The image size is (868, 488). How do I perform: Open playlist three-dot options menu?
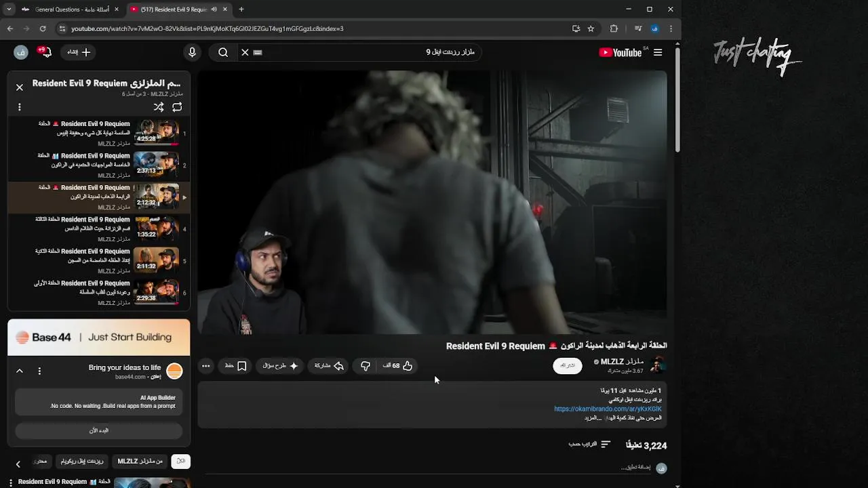pyautogui.click(x=20, y=107)
